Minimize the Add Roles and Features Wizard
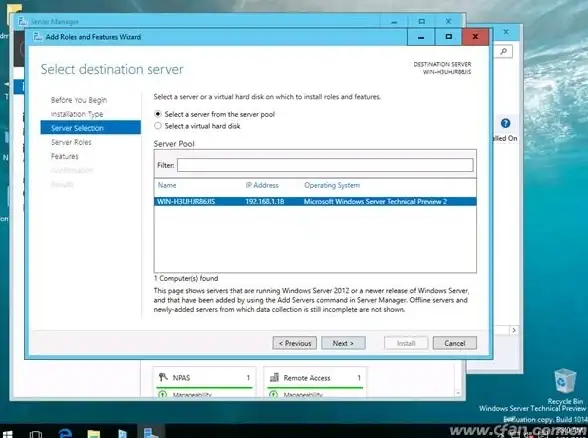The width and height of the screenshot is (588, 438). click(x=421, y=37)
